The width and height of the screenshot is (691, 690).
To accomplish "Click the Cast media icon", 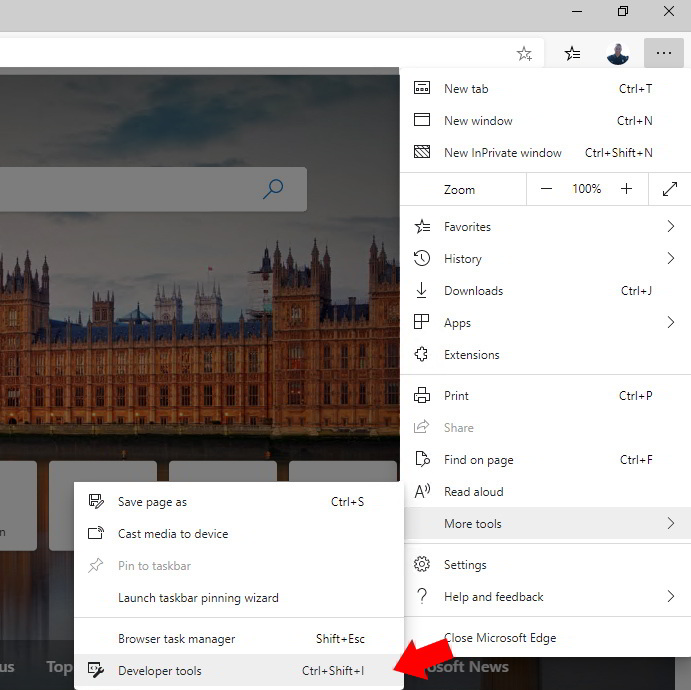I will (96, 533).
